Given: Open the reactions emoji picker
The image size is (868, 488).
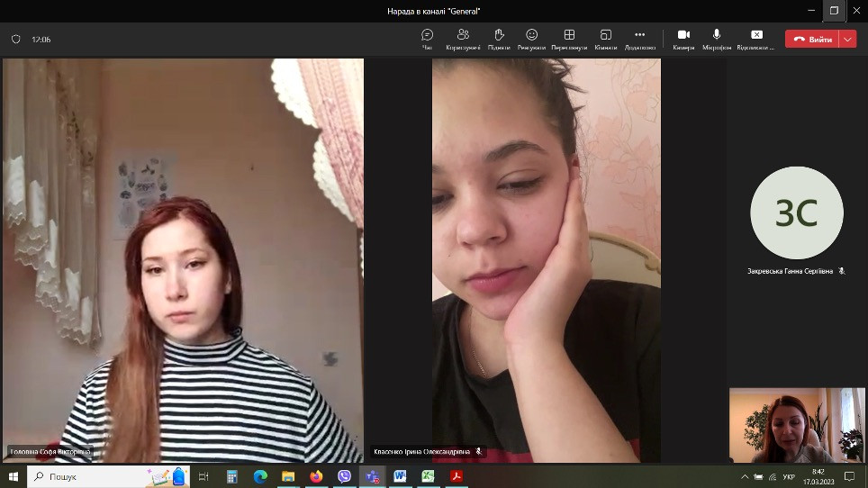Looking at the screenshot, I should (x=531, y=39).
